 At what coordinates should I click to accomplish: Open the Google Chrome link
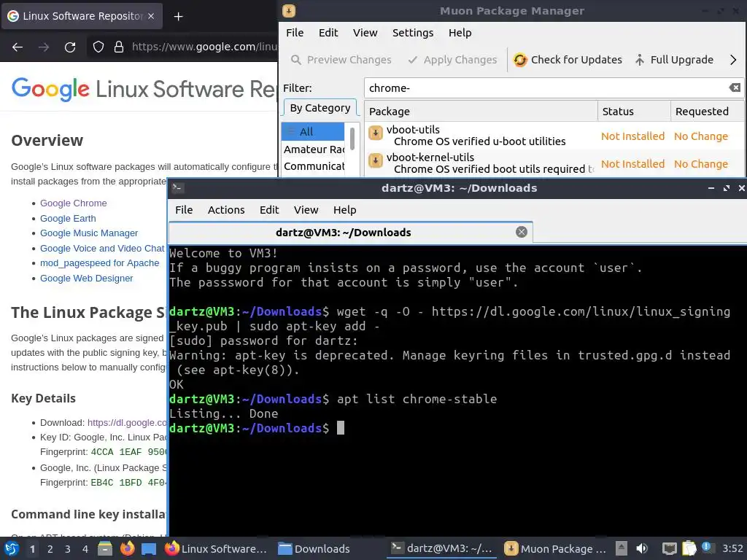(x=74, y=203)
